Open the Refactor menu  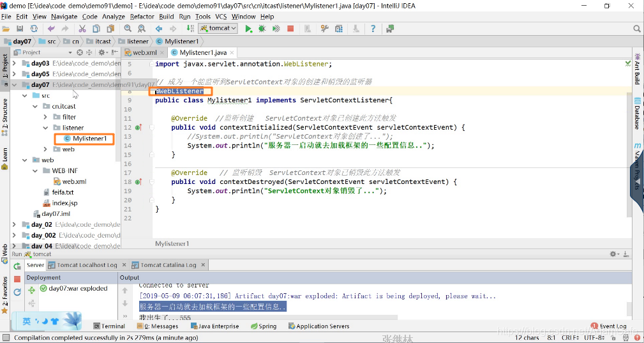[x=142, y=17]
